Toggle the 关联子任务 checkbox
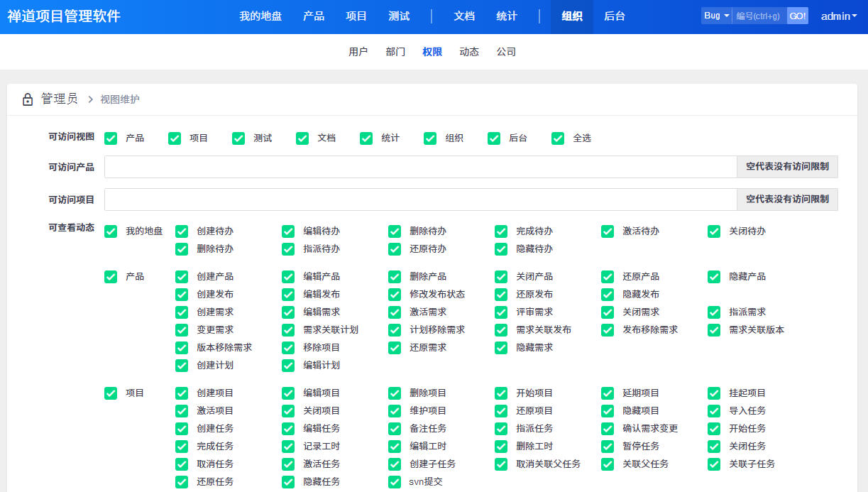The height and width of the screenshot is (492, 868). pyautogui.click(x=714, y=464)
